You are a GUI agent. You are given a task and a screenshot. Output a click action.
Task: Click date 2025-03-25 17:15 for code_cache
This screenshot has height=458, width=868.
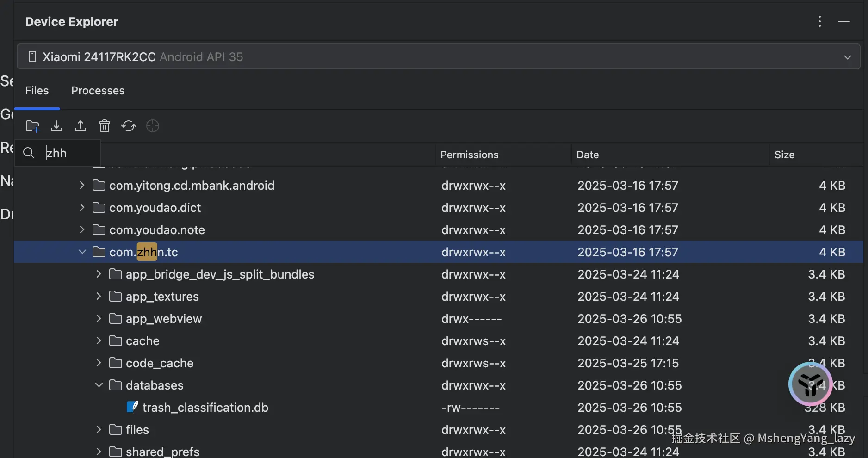628,363
